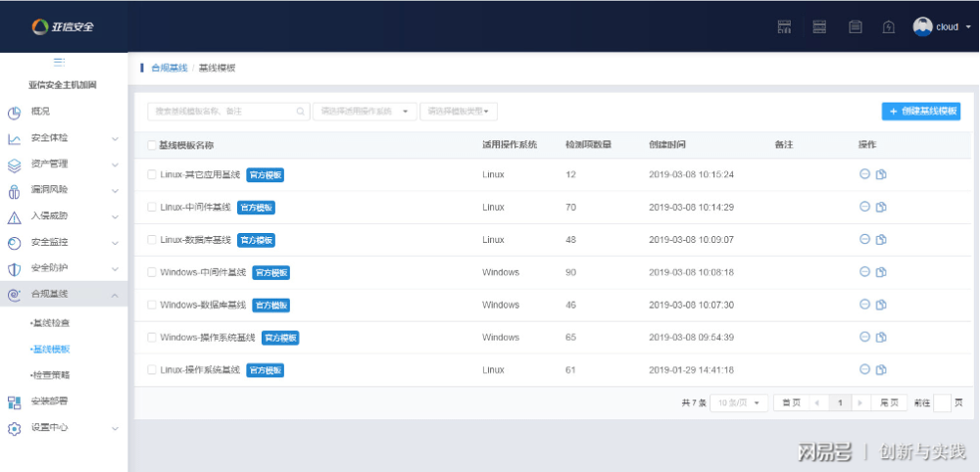The height and width of the screenshot is (472, 980).
Task: Open the clipboard icon in top header
Action: pos(856,27)
